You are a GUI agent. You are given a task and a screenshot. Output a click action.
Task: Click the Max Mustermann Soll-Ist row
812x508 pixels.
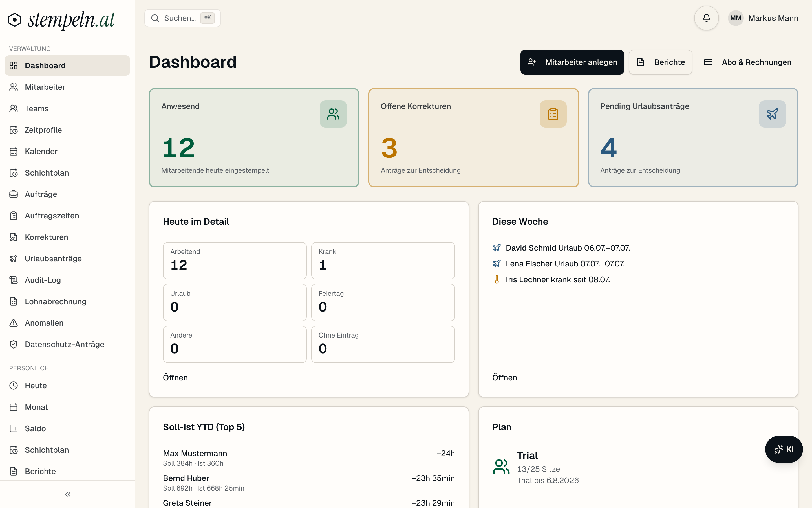pos(309,458)
